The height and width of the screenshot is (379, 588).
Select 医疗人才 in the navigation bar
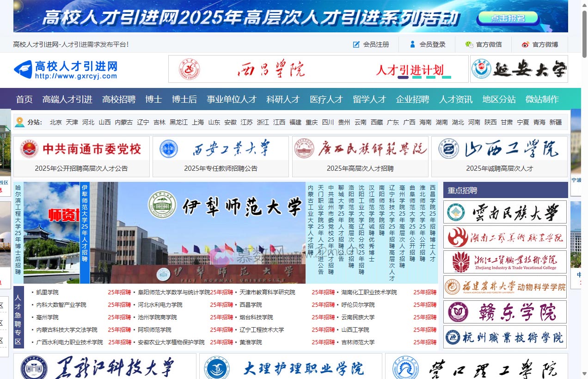326,99
